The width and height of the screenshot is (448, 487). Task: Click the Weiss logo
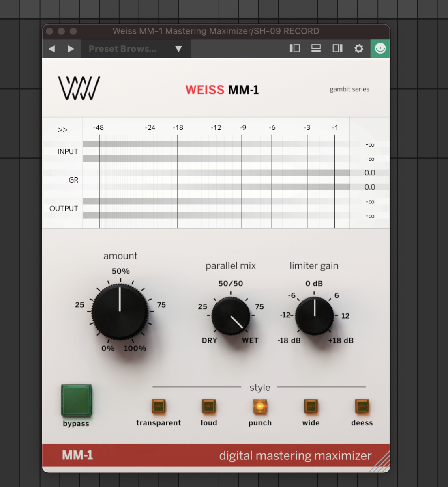[79, 88]
